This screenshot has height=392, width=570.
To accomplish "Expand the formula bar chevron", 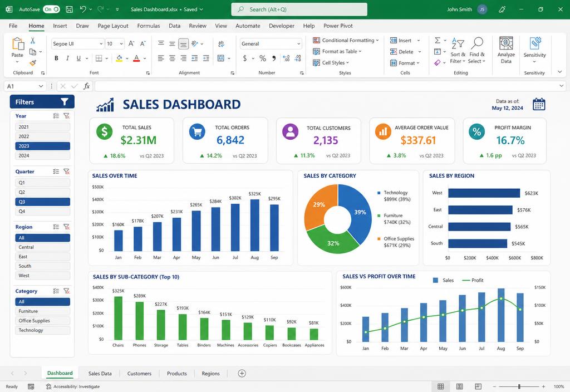I will (x=561, y=86).
